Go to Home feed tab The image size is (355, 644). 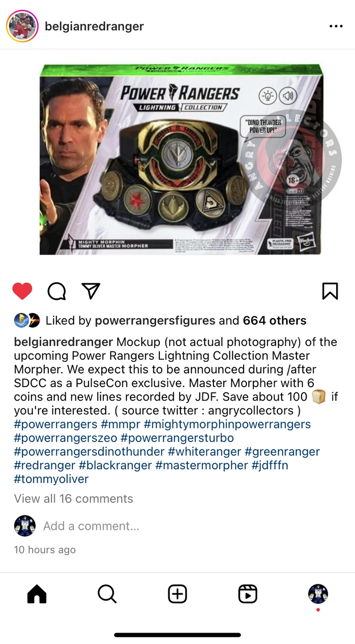coord(37,594)
